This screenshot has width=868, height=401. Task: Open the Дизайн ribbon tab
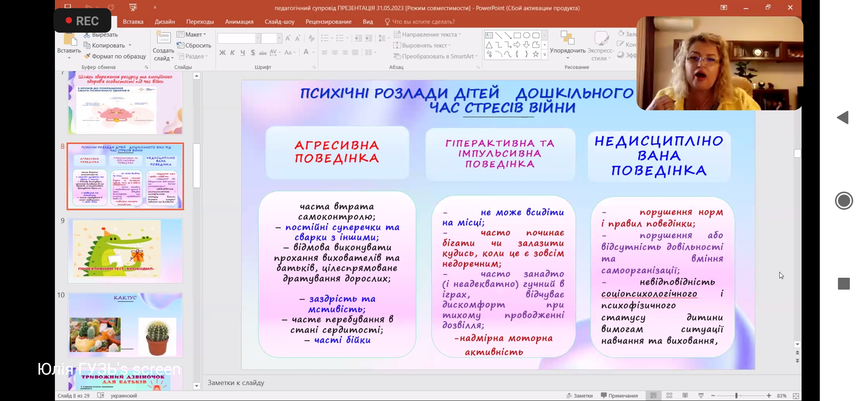pos(165,22)
